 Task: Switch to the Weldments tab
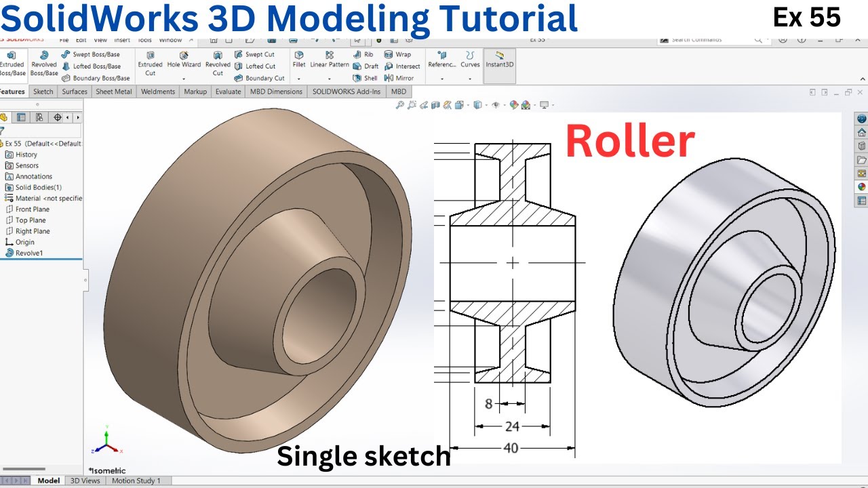coord(158,91)
